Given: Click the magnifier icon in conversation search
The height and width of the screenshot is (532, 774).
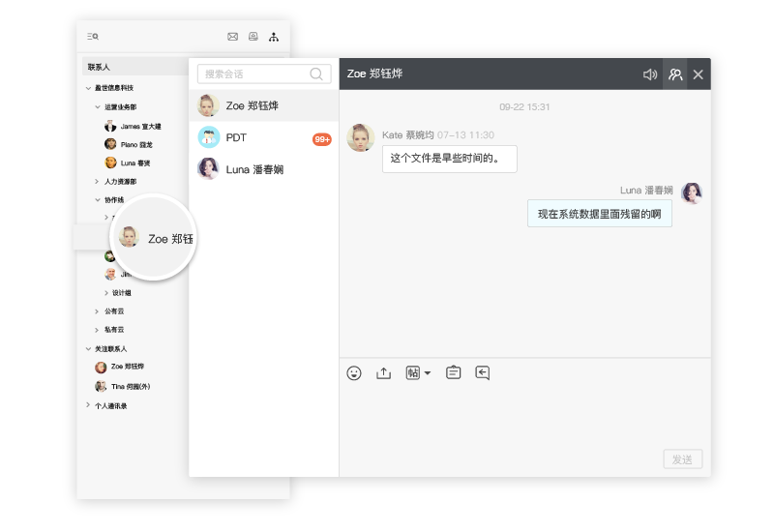Looking at the screenshot, I should 316,74.
